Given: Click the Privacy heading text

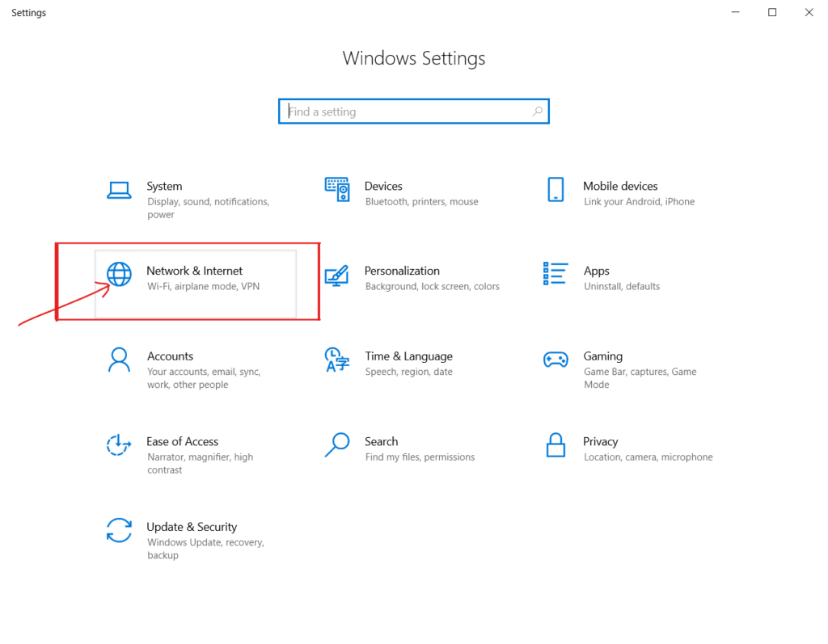Looking at the screenshot, I should pos(600,441).
